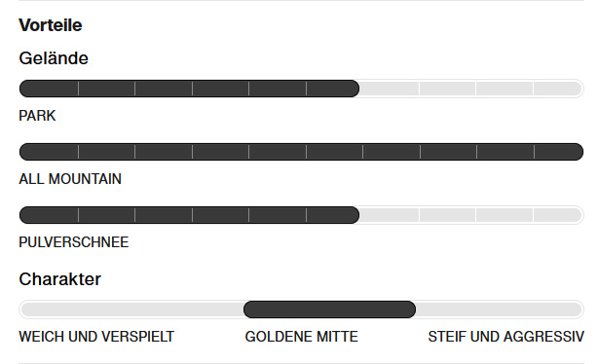The height and width of the screenshot is (364, 598).
Task: Click the first segment of the PARK bar
Action: pos(49,89)
